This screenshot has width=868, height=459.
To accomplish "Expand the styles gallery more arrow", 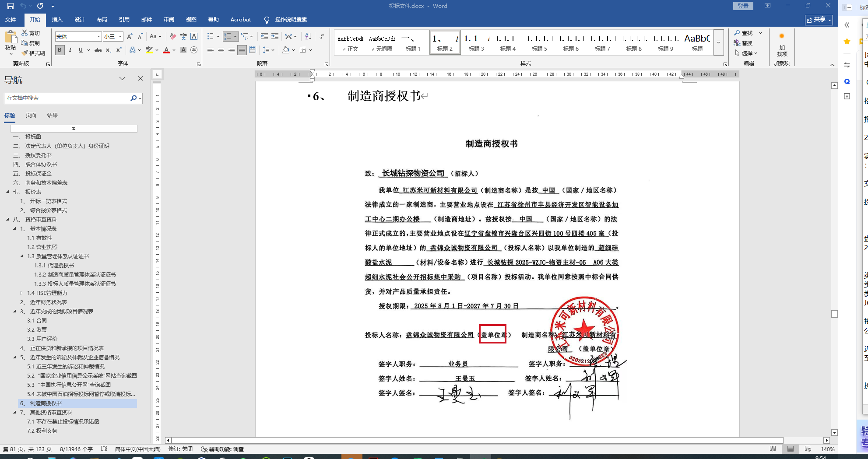I will tap(718, 42).
